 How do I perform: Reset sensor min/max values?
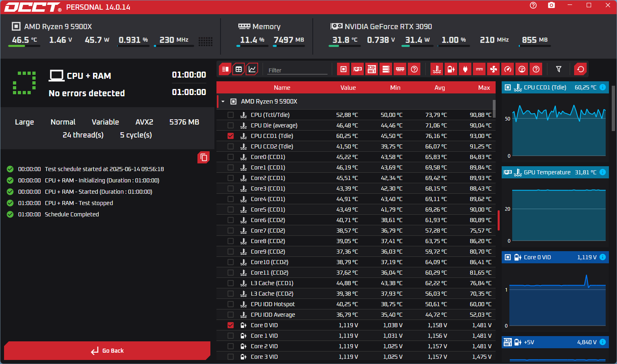[x=581, y=69]
